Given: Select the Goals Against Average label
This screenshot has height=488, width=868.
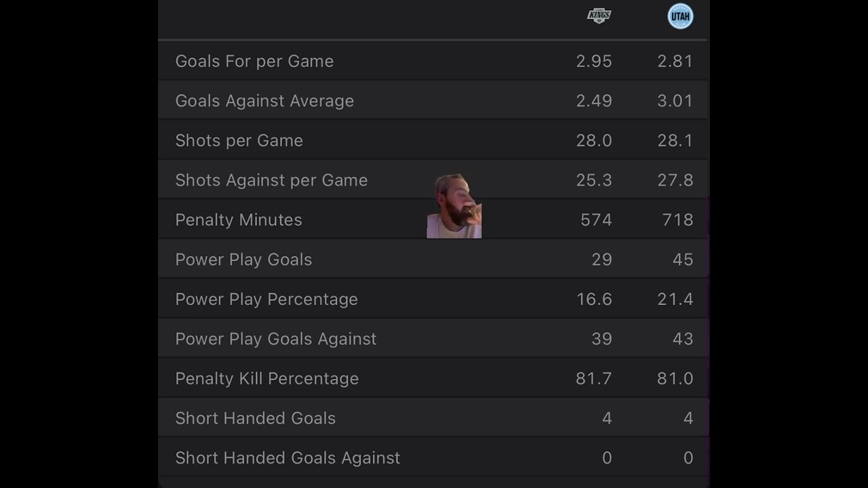Looking at the screenshot, I should point(264,101).
